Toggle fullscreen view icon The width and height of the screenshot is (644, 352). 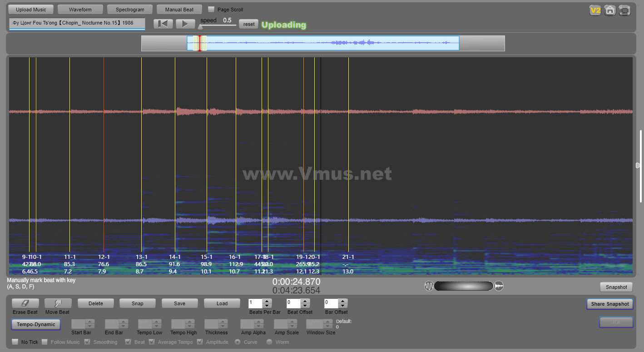pyautogui.click(x=625, y=10)
